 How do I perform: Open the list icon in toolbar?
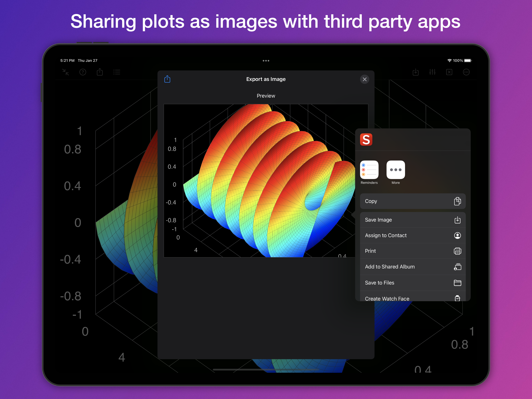coord(117,72)
